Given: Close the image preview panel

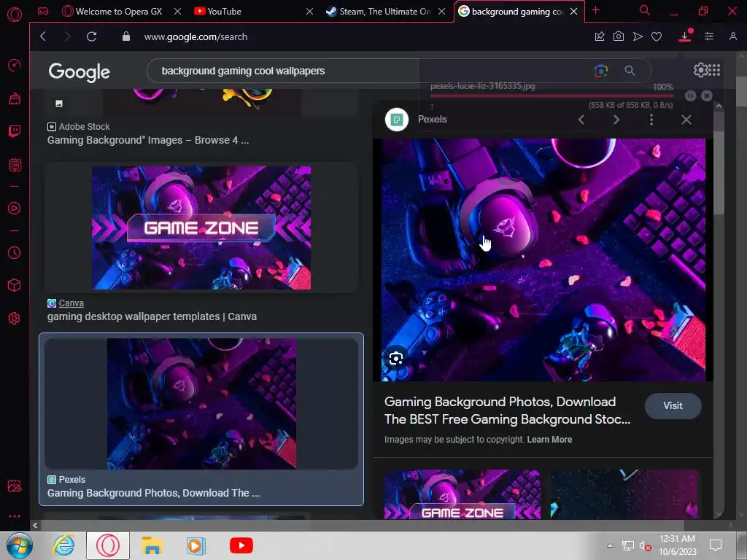Looking at the screenshot, I should tap(686, 120).
